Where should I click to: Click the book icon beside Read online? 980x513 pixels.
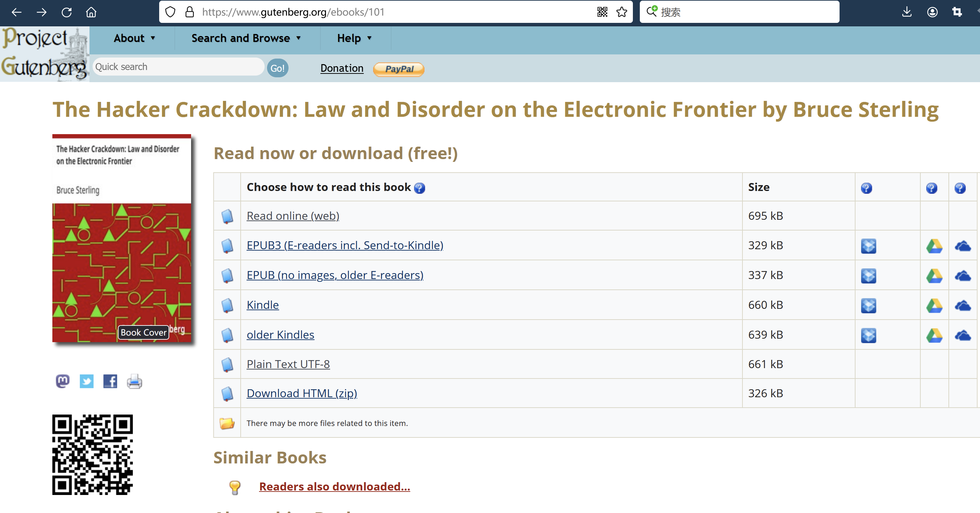pyautogui.click(x=227, y=216)
